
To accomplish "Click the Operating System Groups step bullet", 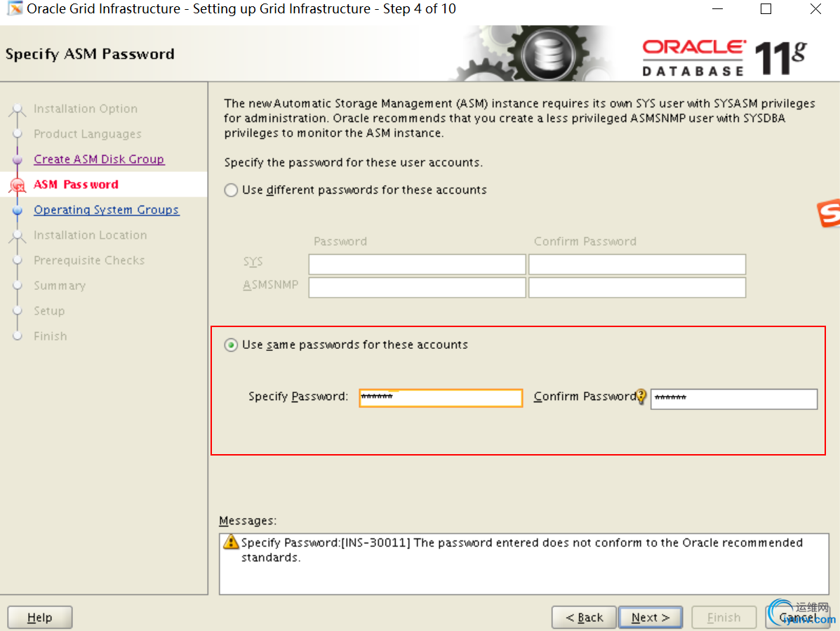I will 17,210.
